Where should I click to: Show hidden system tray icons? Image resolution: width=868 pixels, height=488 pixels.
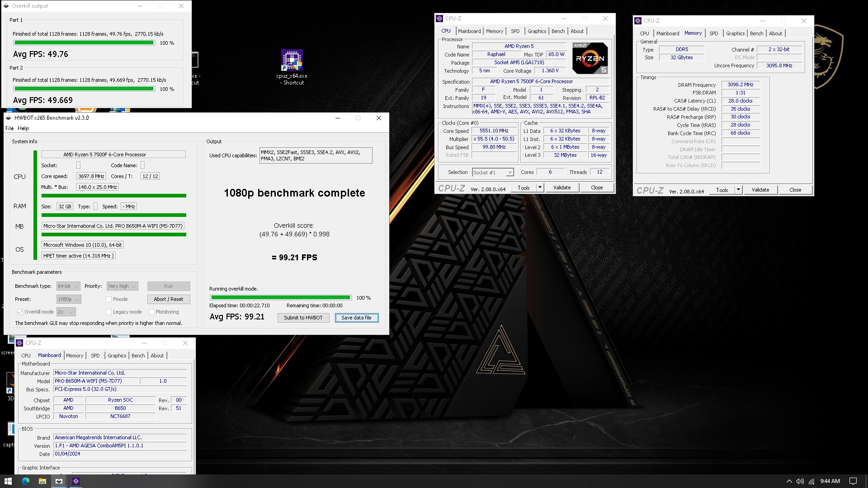click(x=789, y=481)
